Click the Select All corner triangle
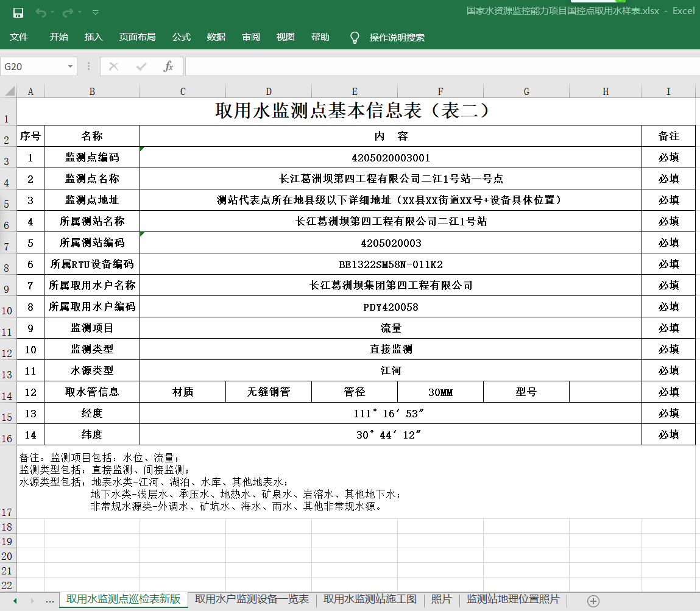Viewport: 700px width, 611px height. click(x=9, y=91)
